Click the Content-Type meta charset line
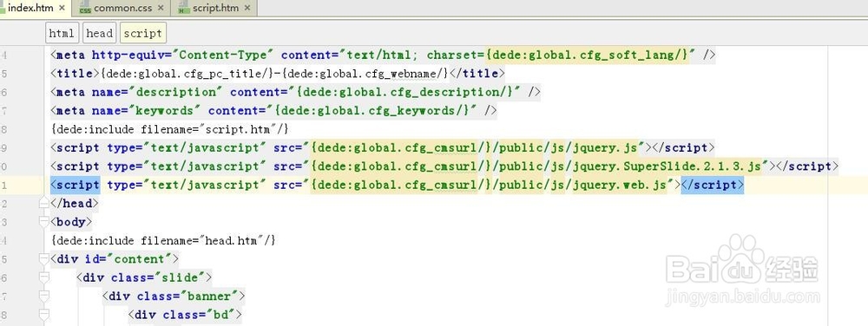This screenshot has width=868, height=326. click(x=383, y=55)
